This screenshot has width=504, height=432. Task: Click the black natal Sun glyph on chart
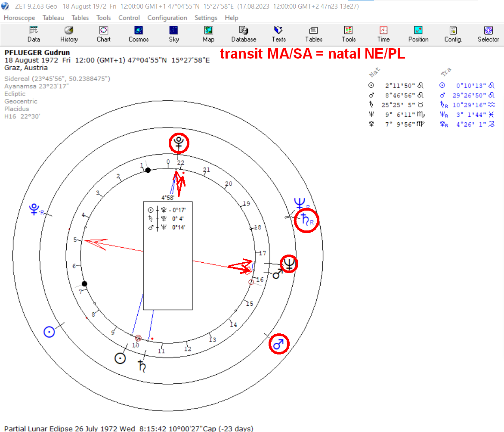coord(120,358)
